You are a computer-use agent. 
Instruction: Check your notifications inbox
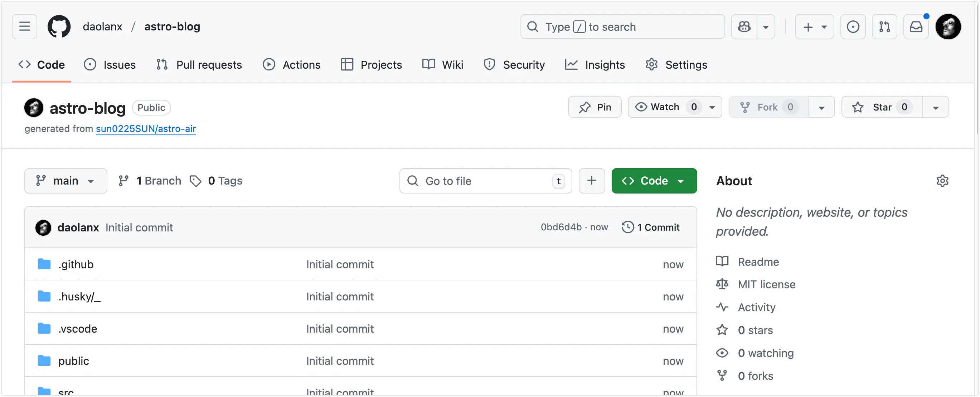(x=916, y=26)
